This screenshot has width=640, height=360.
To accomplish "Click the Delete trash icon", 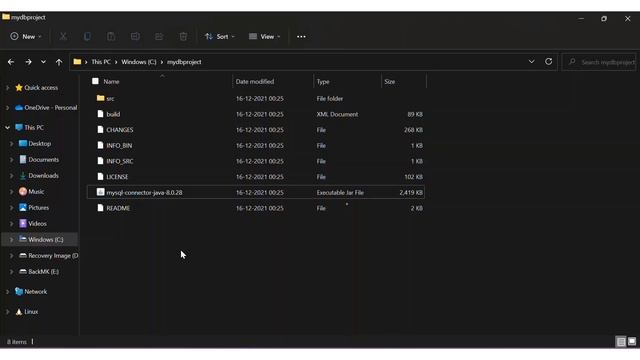I will (183, 37).
